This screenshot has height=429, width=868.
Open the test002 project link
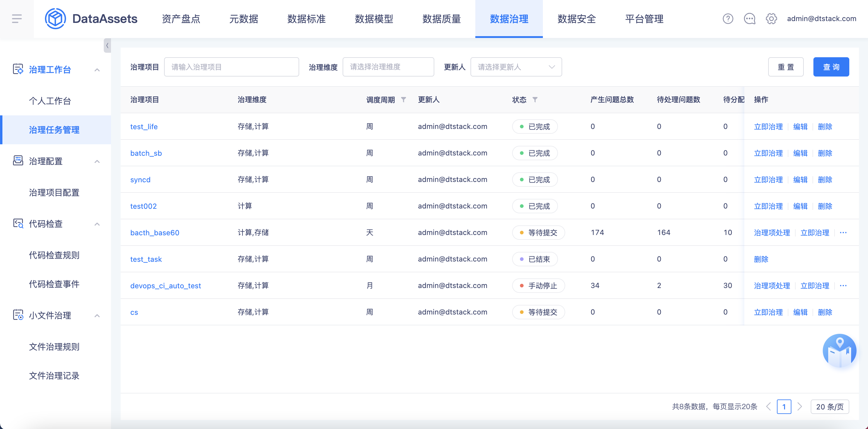pyautogui.click(x=143, y=206)
